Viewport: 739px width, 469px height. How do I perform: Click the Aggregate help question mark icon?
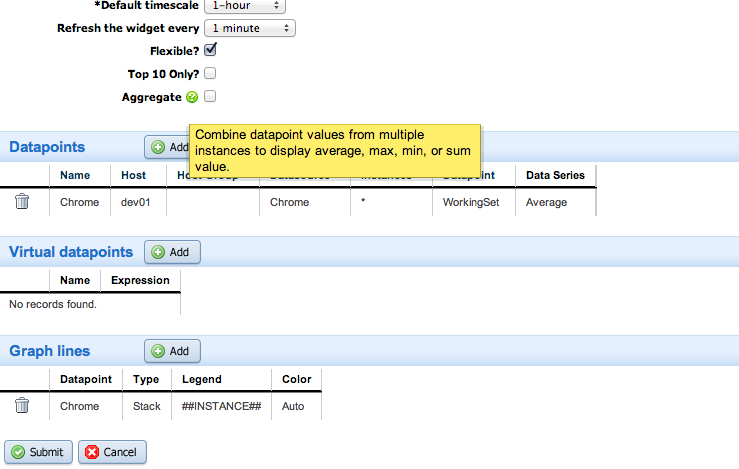coord(192,97)
